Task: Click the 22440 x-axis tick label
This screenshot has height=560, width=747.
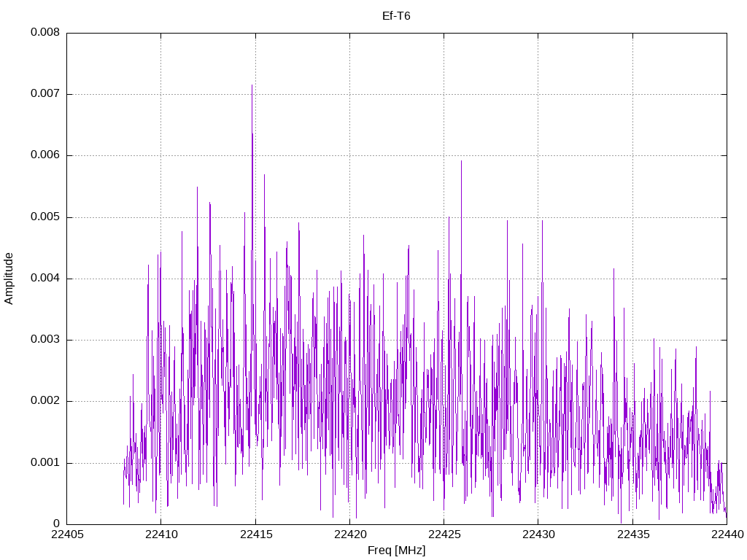Action: click(727, 534)
